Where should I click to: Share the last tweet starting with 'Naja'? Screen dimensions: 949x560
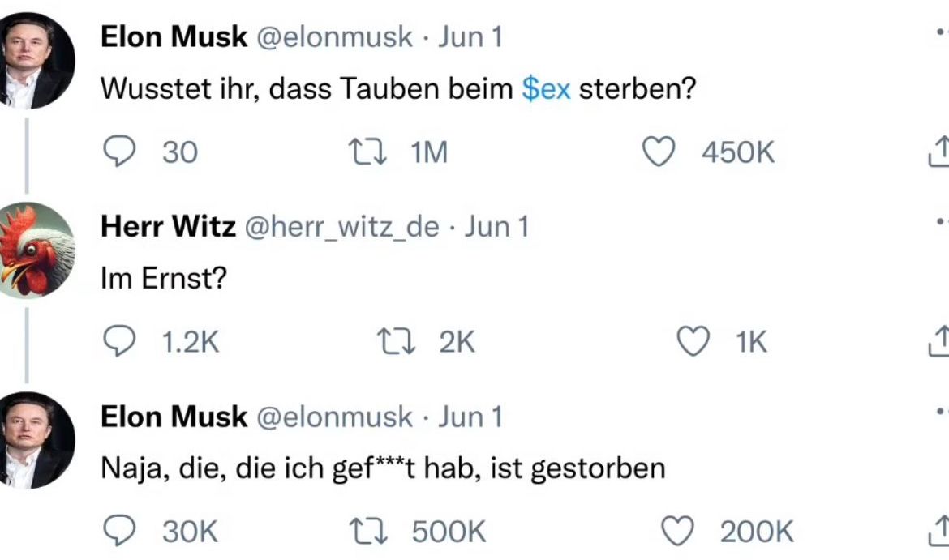938,532
